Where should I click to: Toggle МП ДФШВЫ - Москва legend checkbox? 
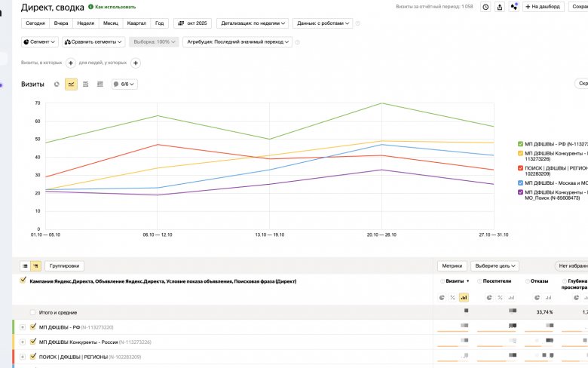point(520,182)
